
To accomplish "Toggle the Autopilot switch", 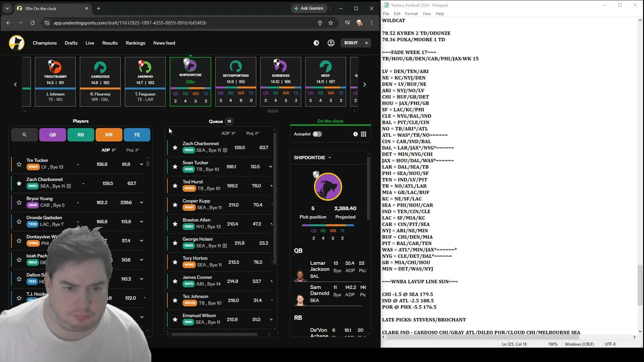I will tap(317, 134).
